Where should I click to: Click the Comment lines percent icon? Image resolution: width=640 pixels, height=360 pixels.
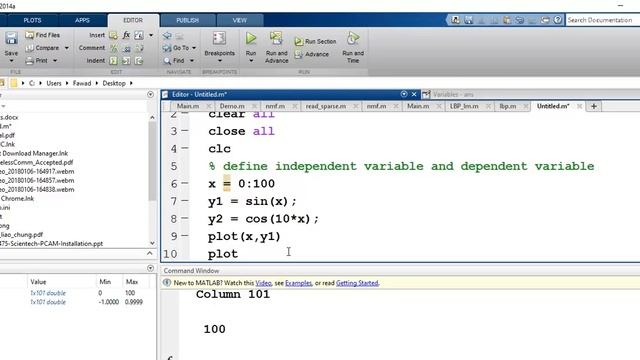pos(113,48)
